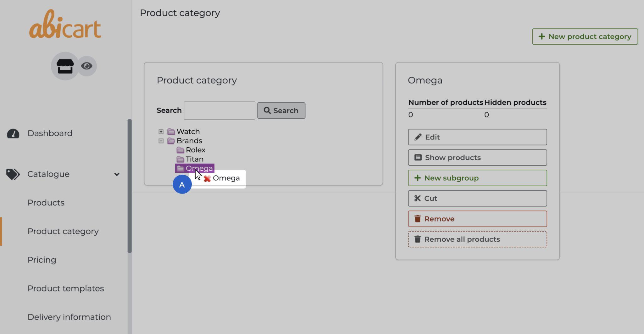This screenshot has width=644, height=334.
Task: Click the category search input field
Action: [x=219, y=111]
